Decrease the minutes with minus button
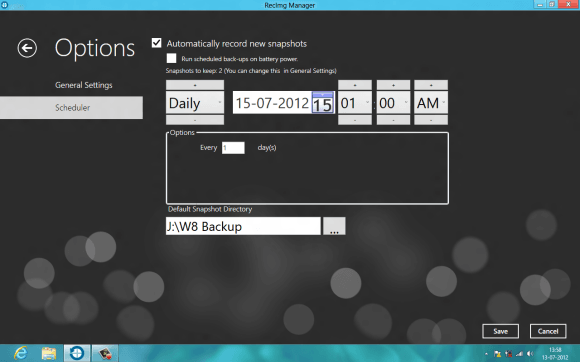The height and width of the screenshot is (362, 580). (x=393, y=120)
